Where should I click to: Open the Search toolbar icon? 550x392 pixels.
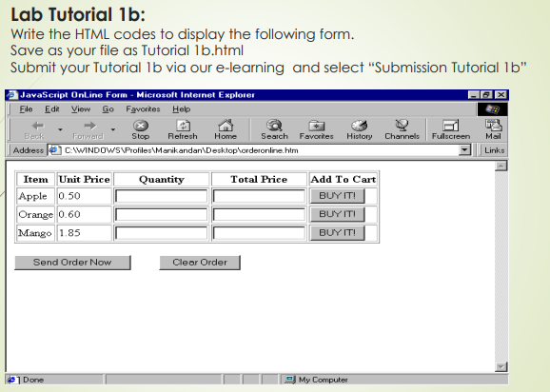point(274,125)
